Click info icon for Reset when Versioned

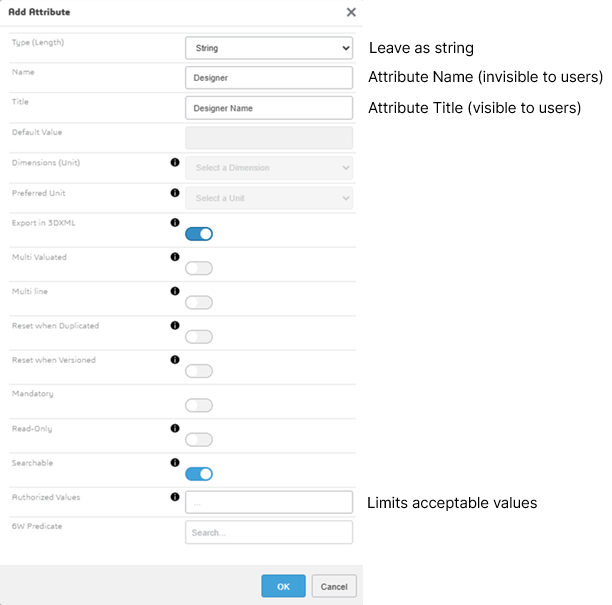pos(175,359)
